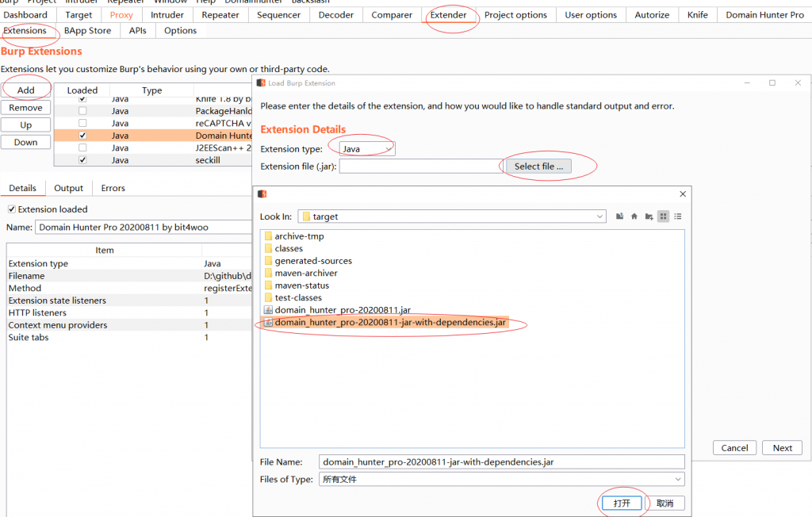Create a new folder with toolbar icon

[x=649, y=216]
